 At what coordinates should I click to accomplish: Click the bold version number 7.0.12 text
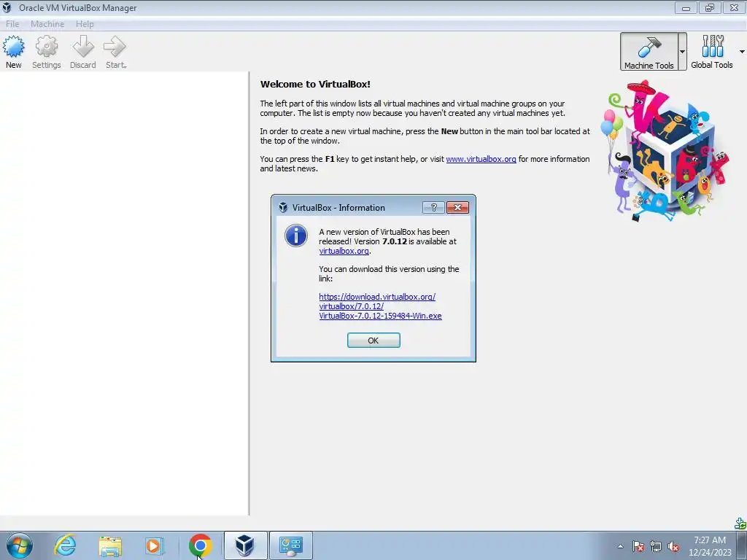395,241
